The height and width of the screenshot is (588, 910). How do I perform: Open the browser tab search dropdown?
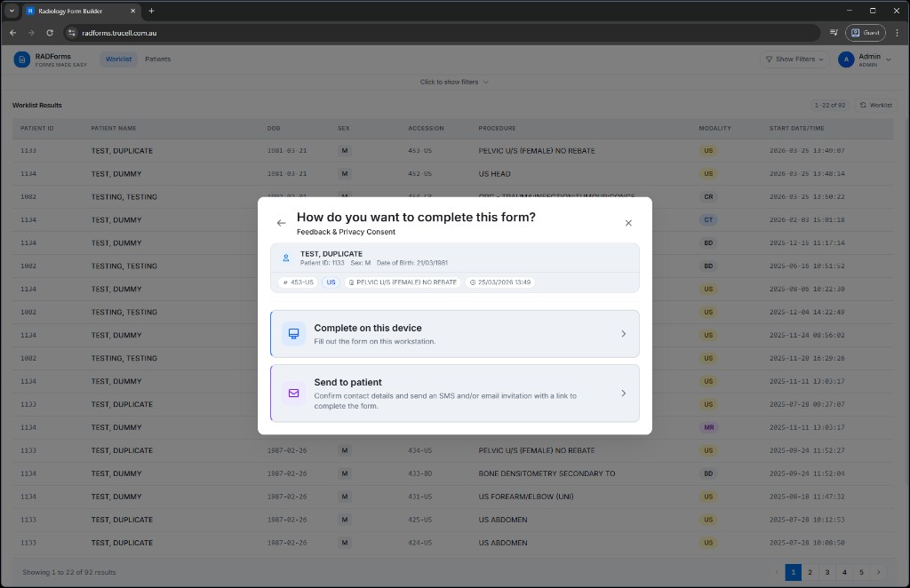pyautogui.click(x=12, y=11)
